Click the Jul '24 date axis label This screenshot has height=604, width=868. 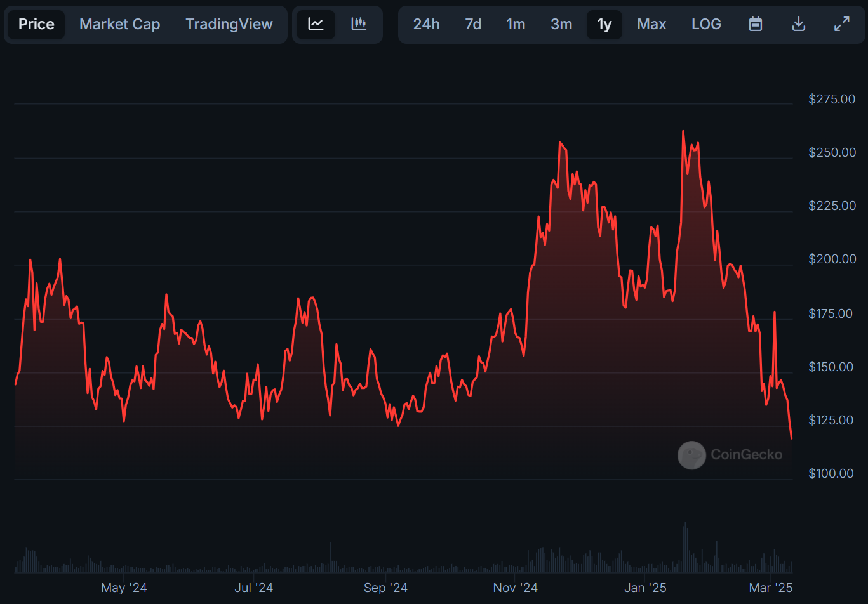[254, 588]
